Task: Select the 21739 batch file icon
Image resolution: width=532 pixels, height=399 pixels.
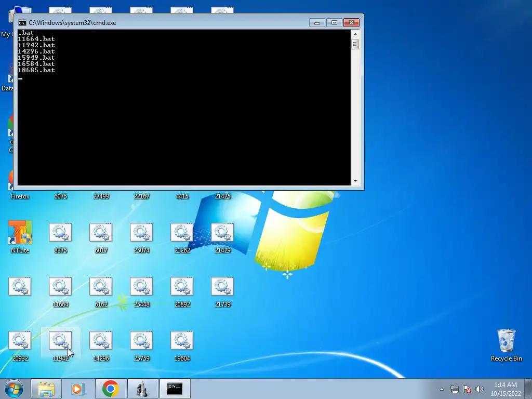Action: click(222, 286)
